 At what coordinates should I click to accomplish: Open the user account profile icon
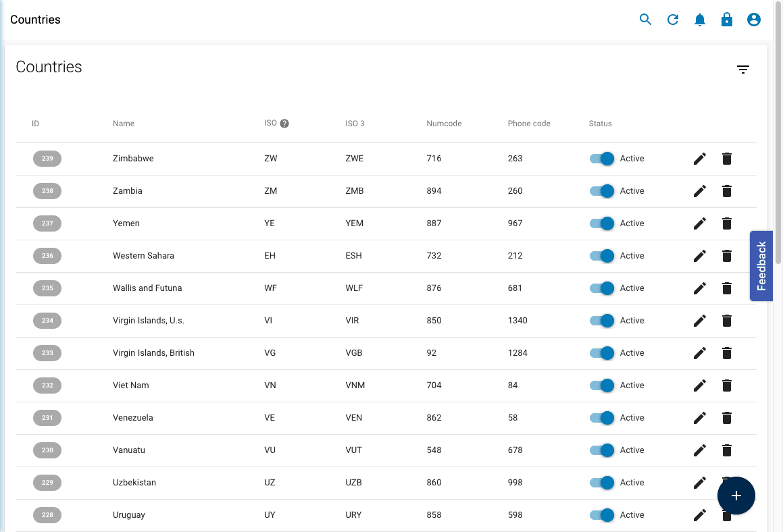tap(754, 20)
